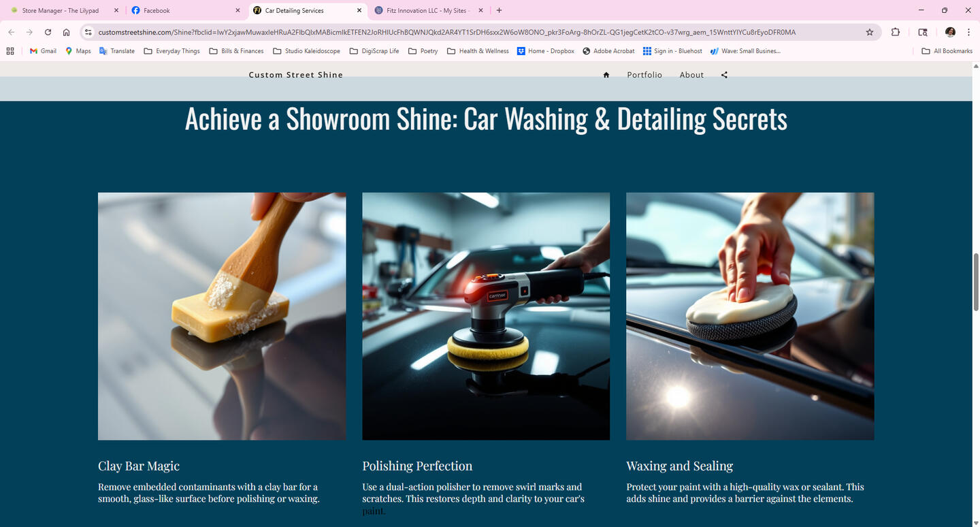Image resolution: width=980 pixels, height=527 pixels.
Task: Click the home icon in site navigation
Action: point(606,75)
